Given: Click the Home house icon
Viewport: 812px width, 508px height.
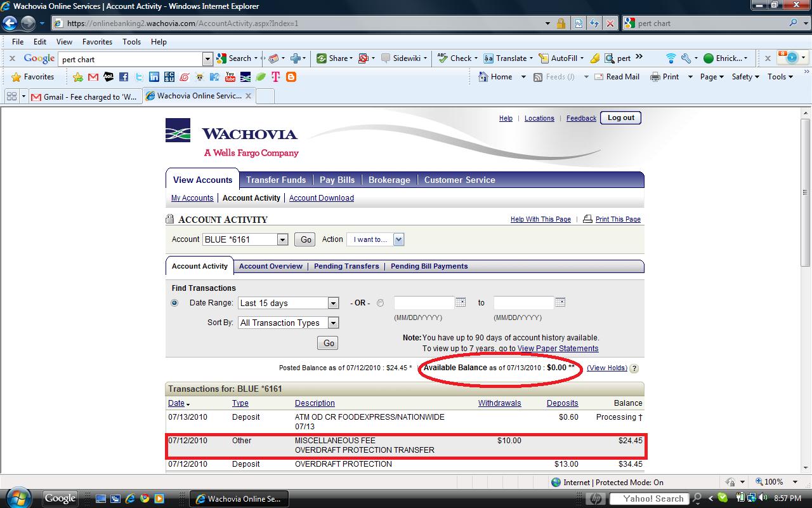Looking at the screenshot, I should click(483, 77).
